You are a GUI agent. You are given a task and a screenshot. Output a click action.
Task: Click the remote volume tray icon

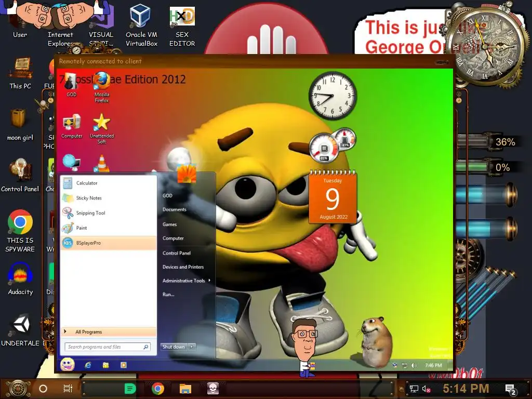tap(414, 365)
